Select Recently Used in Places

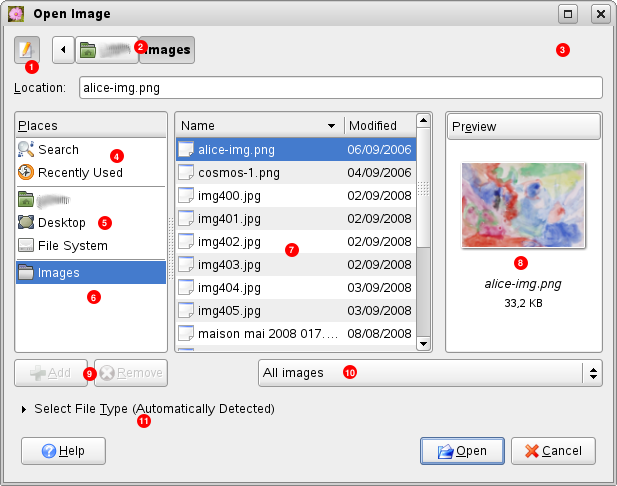pos(91,172)
